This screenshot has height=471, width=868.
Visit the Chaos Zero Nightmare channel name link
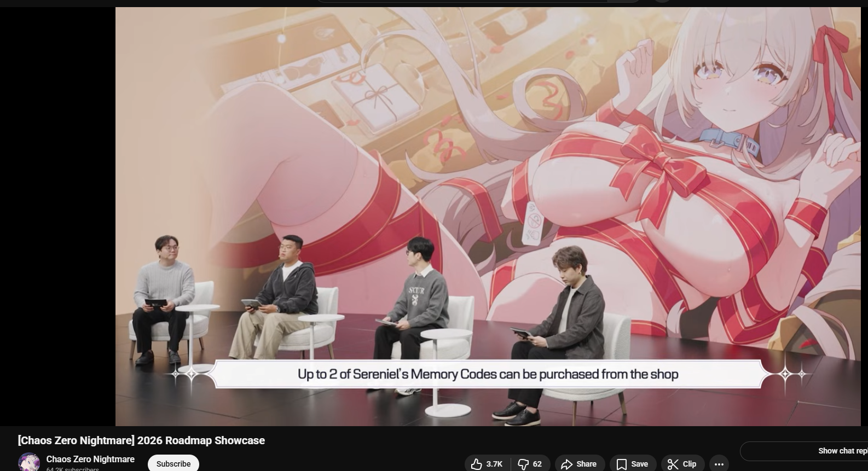pyautogui.click(x=90, y=460)
